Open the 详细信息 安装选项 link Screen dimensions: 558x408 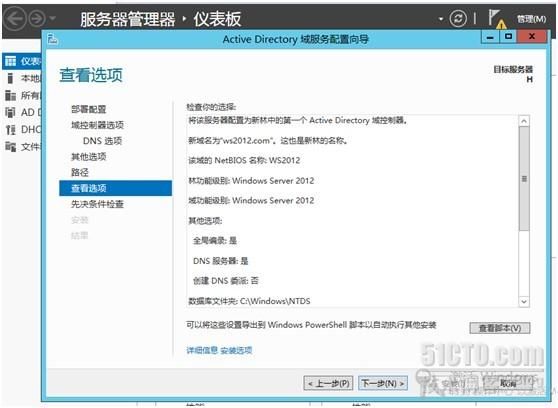[219, 350]
